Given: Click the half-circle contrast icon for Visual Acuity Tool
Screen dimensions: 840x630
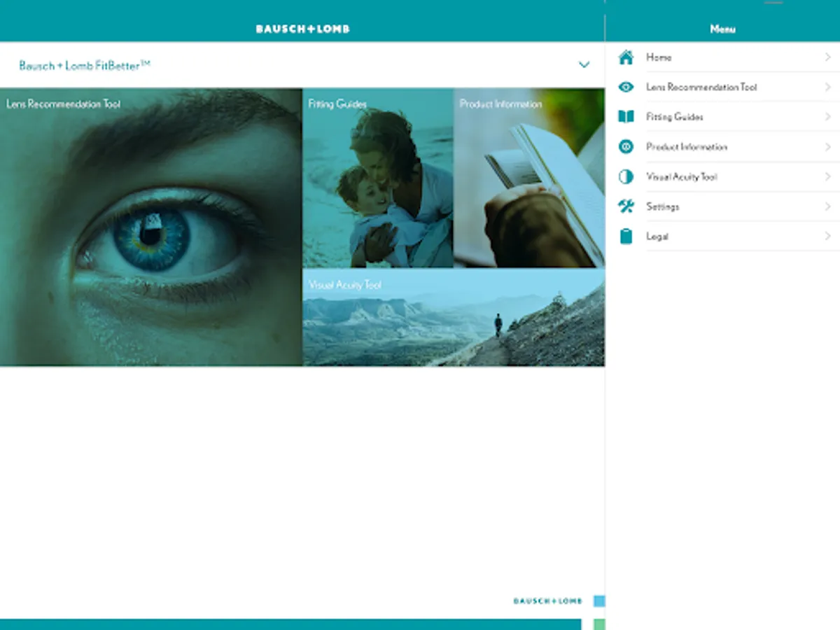Looking at the screenshot, I should tap(626, 177).
